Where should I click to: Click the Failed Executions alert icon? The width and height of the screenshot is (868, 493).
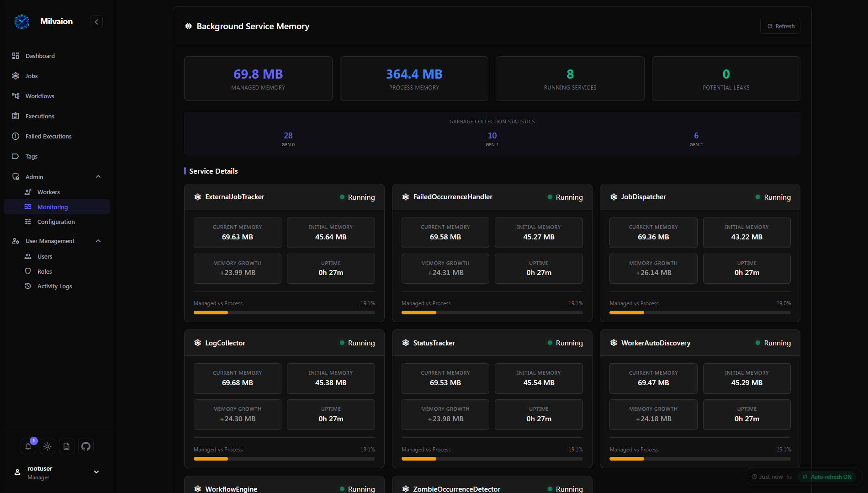(16, 136)
